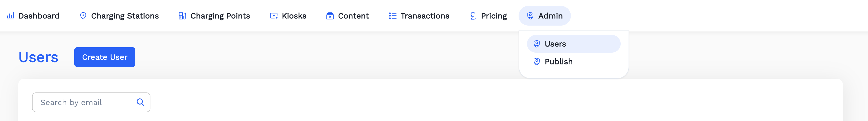Click the Charging Stations map pin icon
Viewport: 868px width, 121px height.
83,16
